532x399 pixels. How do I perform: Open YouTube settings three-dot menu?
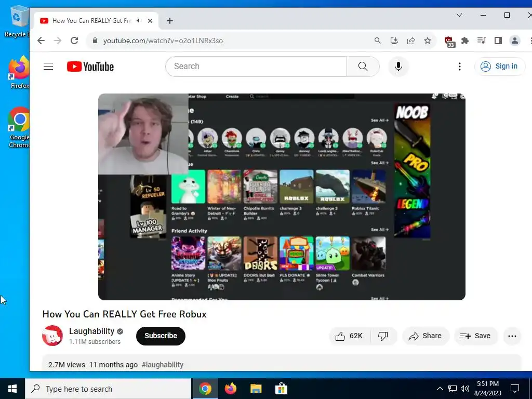point(459,66)
